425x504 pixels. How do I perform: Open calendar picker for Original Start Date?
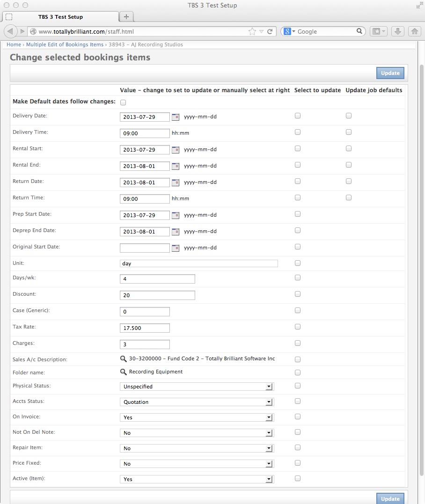point(175,248)
